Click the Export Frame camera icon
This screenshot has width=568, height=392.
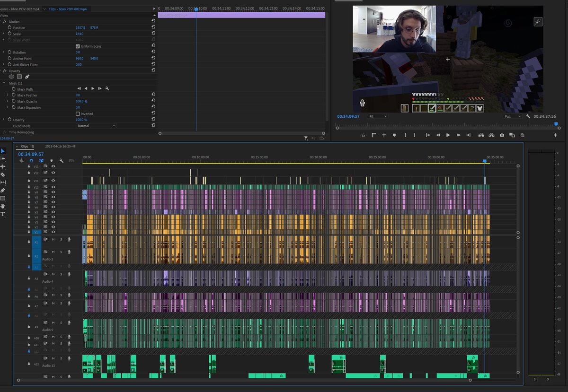coord(501,135)
